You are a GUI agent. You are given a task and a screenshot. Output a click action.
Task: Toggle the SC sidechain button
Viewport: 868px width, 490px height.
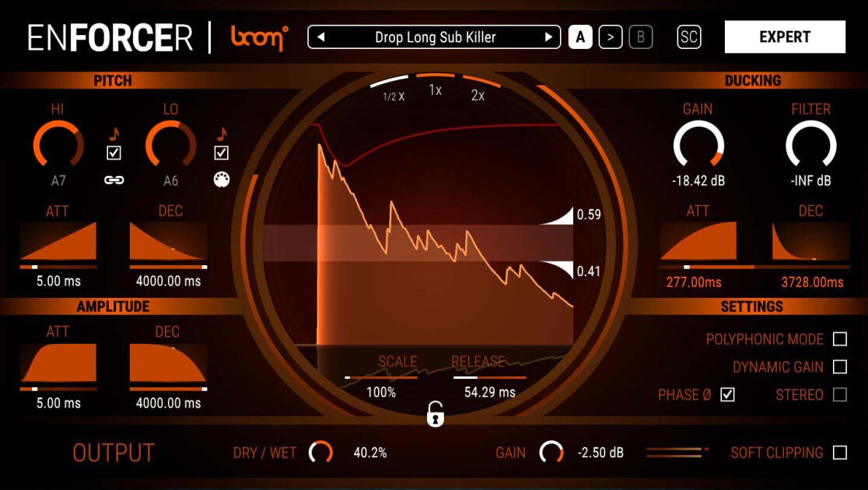(x=688, y=37)
